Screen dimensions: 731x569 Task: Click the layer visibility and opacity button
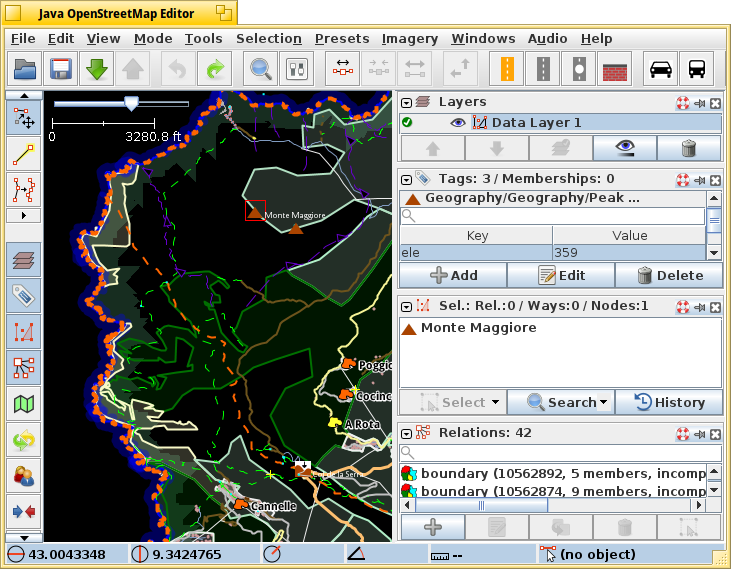click(x=625, y=148)
